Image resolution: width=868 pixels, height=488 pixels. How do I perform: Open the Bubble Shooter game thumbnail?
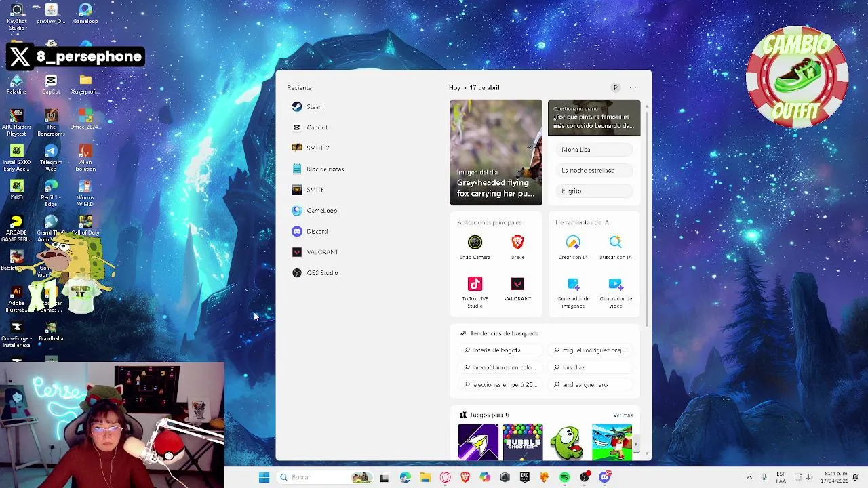click(x=522, y=442)
